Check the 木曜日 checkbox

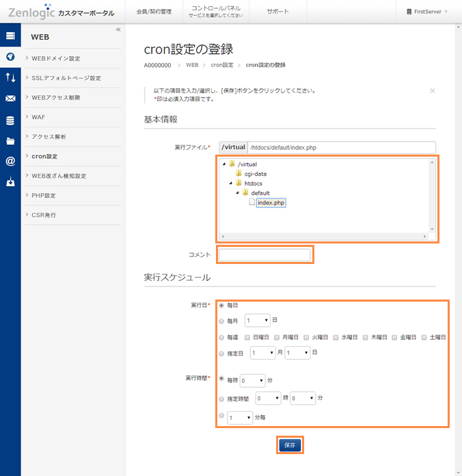pyautogui.click(x=366, y=338)
